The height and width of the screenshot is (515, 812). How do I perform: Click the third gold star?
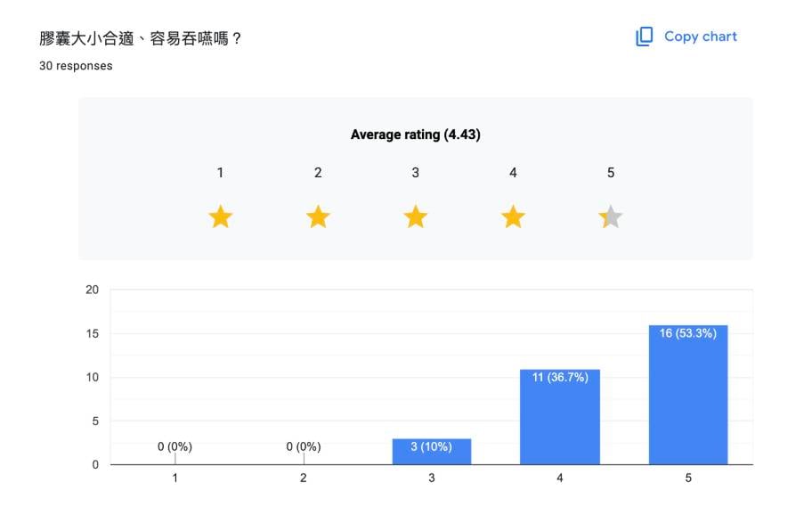click(x=415, y=217)
